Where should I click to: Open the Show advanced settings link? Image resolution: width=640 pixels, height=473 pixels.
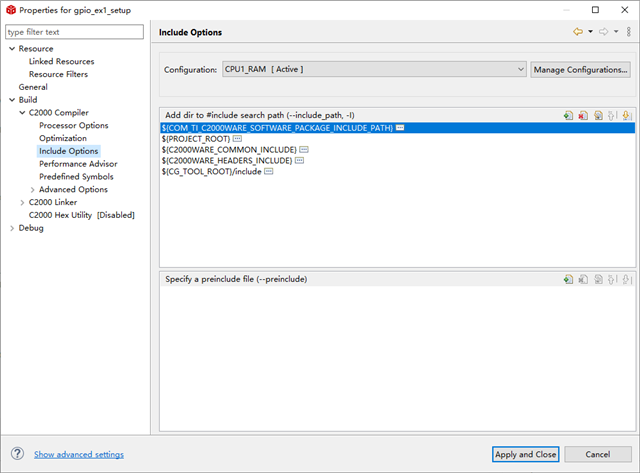[x=79, y=454]
